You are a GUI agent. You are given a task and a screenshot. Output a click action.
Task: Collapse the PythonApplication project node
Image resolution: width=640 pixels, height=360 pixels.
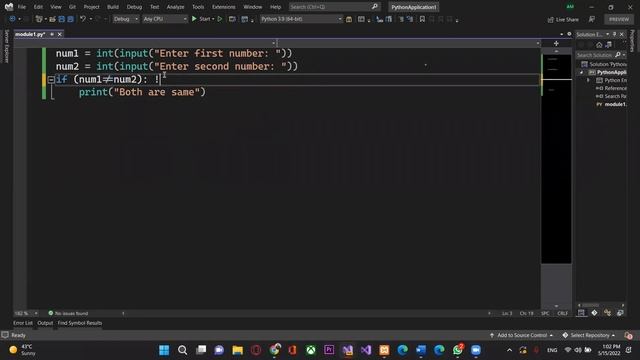tap(582, 72)
